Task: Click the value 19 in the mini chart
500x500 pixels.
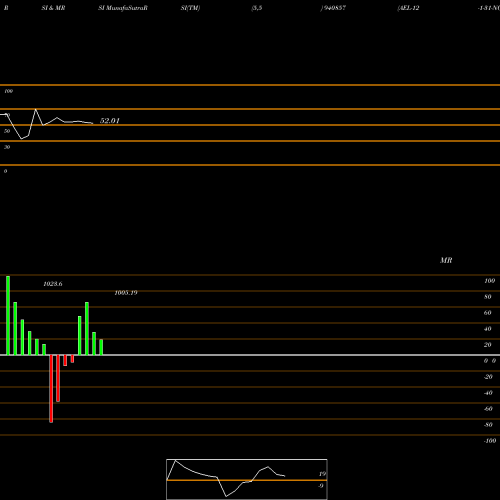Action: [x=322, y=474]
